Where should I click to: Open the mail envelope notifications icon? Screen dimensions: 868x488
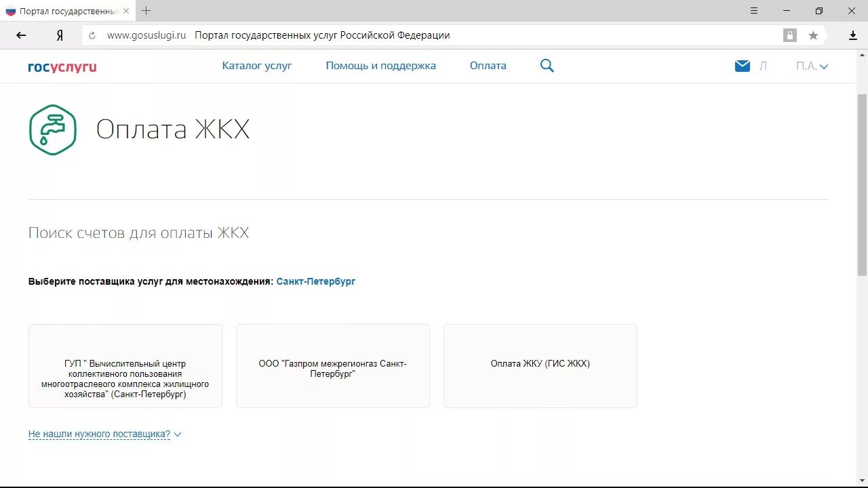point(743,66)
